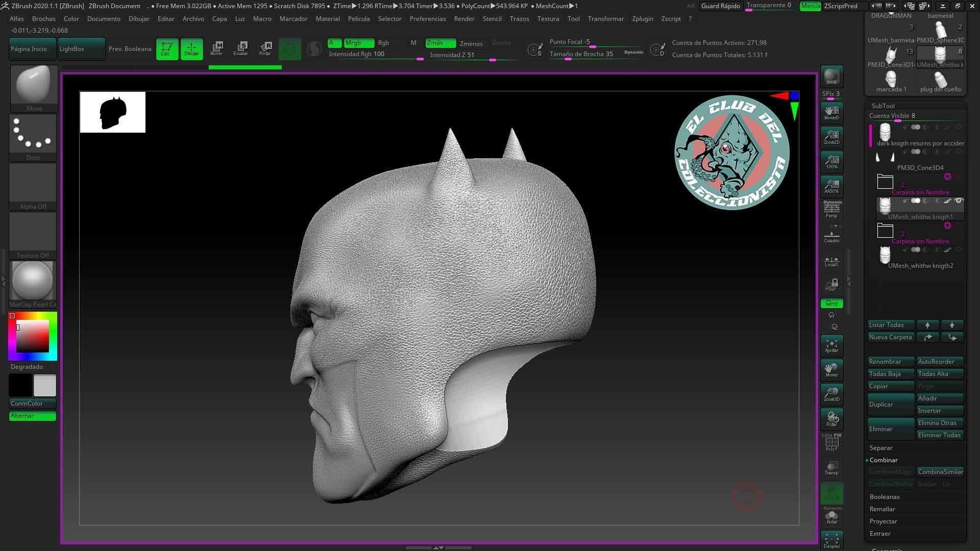Click the camera lock icon in right shelf
This screenshot has width=980, height=551.
point(831,284)
